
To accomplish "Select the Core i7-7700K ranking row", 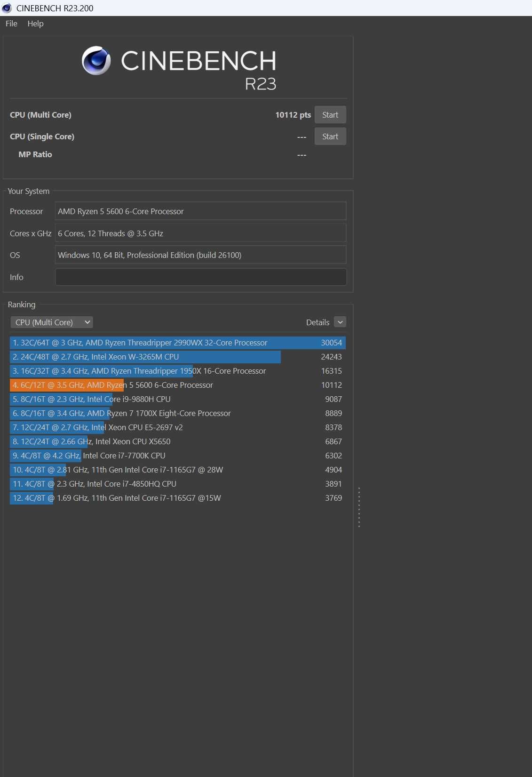I will point(178,456).
